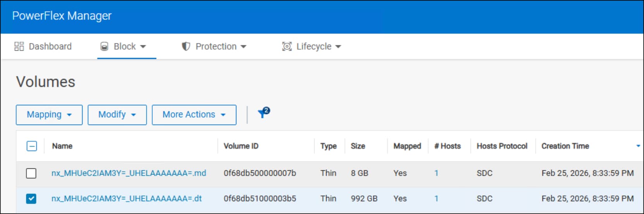Screen dimensions: 644x214
Task: Sort by the # Hosts column header
Action: [x=448, y=146]
